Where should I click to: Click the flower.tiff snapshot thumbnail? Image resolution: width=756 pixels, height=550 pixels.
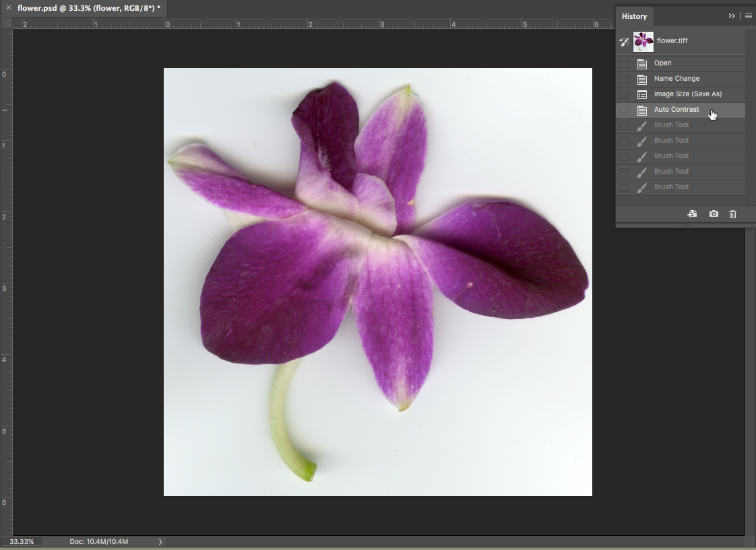pyautogui.click(x=643, y=42)
